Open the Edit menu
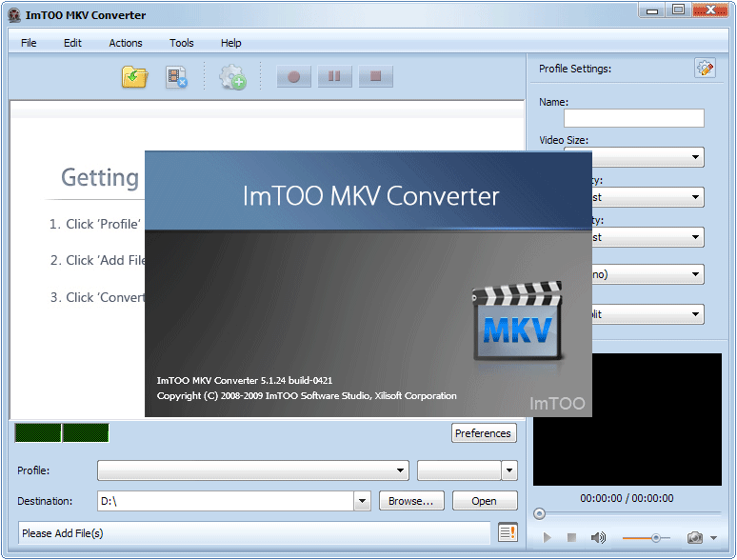737x560 pixels. click(x=73, y=43)
